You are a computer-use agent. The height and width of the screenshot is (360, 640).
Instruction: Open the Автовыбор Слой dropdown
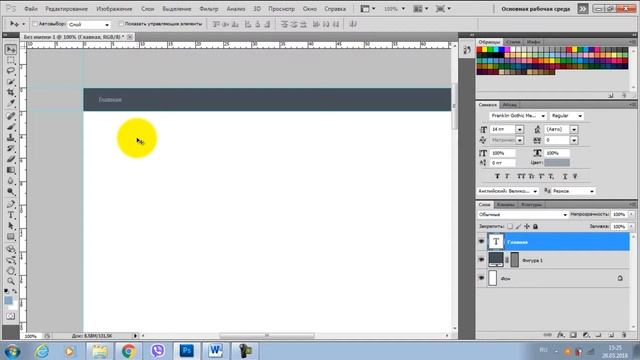(89, 24)
